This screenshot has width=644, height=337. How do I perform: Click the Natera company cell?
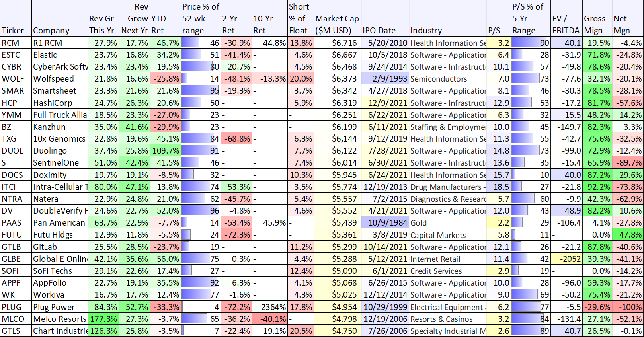click(x=60, y=199)
